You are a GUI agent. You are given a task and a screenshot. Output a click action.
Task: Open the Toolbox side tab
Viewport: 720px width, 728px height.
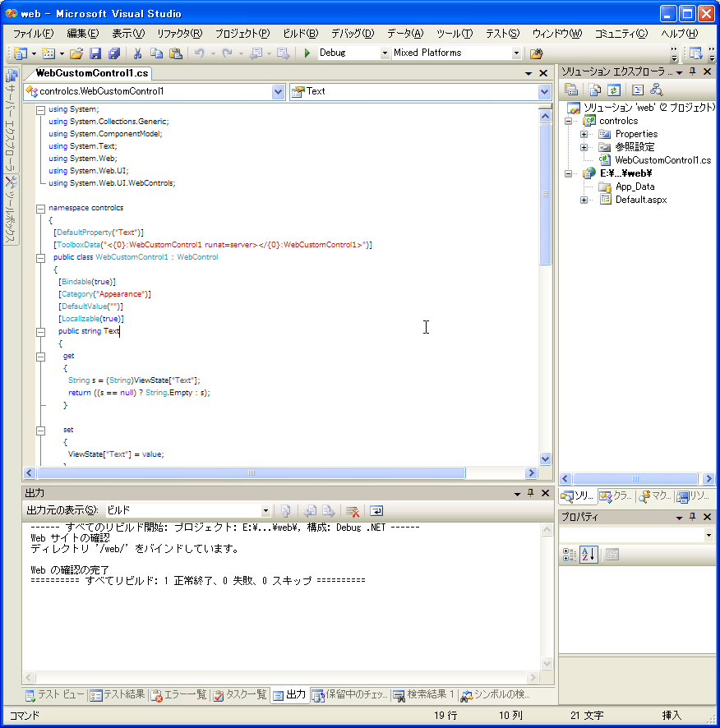coord(11,210)
